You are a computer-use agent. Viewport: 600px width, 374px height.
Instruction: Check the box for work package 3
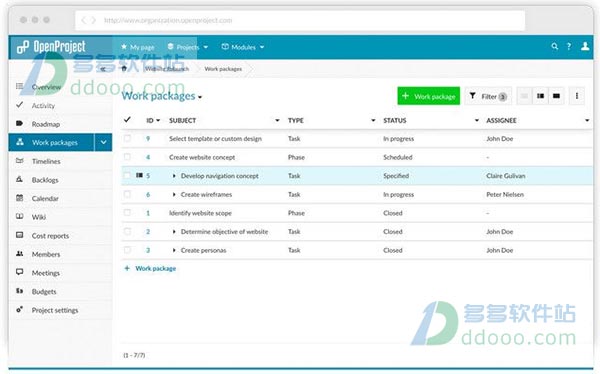tap(127, 250)
